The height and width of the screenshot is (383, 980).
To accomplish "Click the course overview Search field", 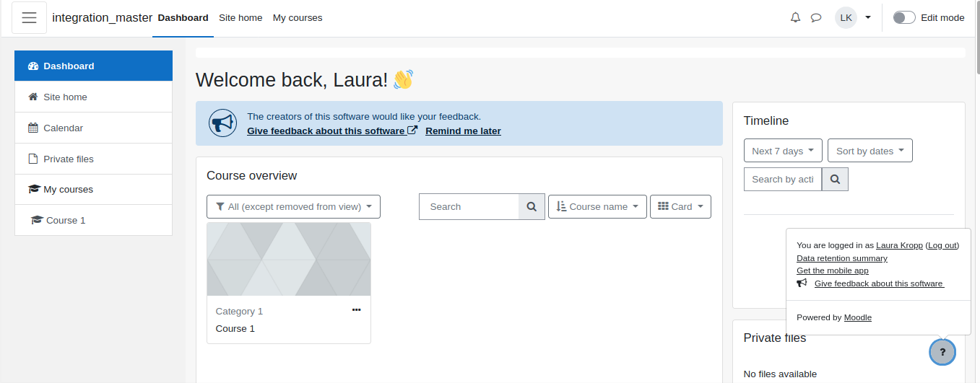I will [x=469, y=206].
